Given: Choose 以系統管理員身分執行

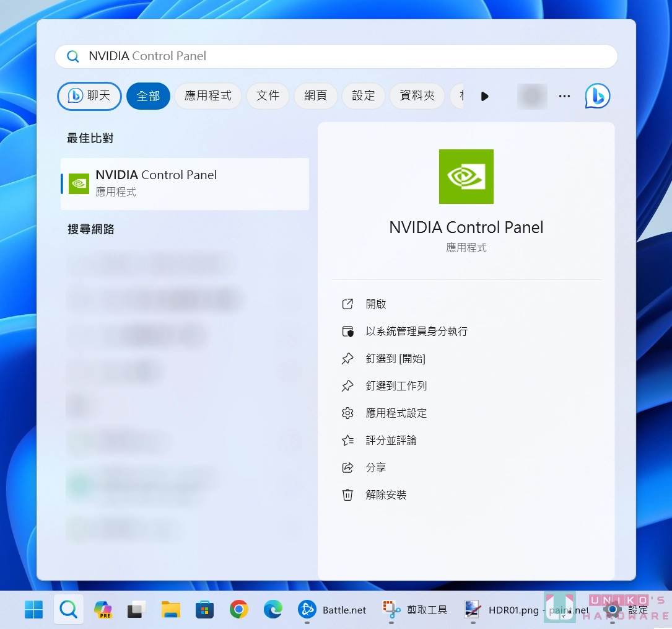Looking at the screenshot, I should tap(416, 332).
